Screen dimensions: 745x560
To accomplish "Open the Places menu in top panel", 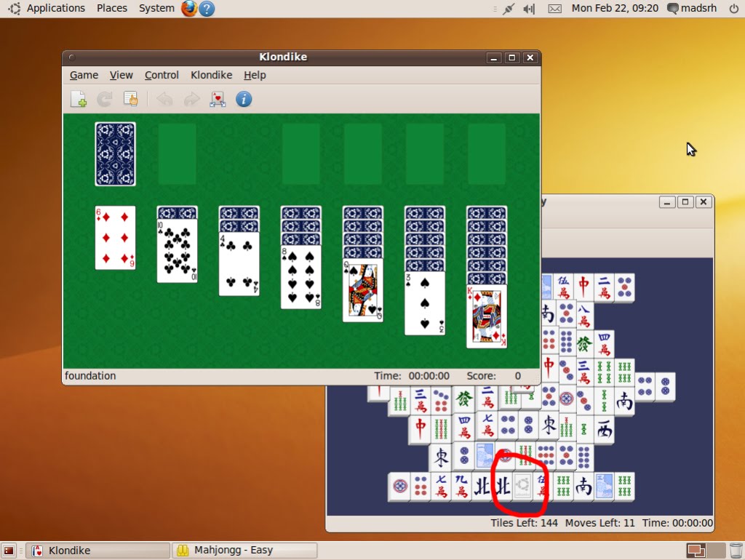I will click(x=111, y=8).
